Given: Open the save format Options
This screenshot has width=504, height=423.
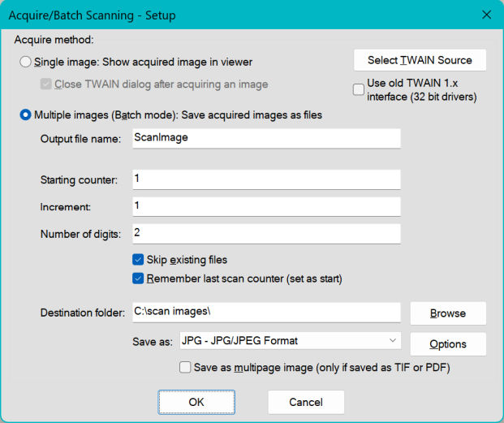Looking at the screenshot, I should coord(447,344).
